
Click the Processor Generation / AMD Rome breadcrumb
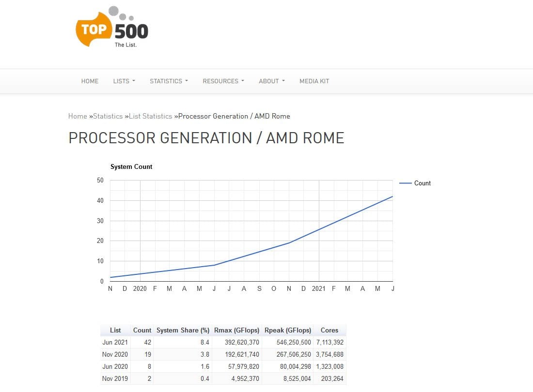tap(234, 116)
